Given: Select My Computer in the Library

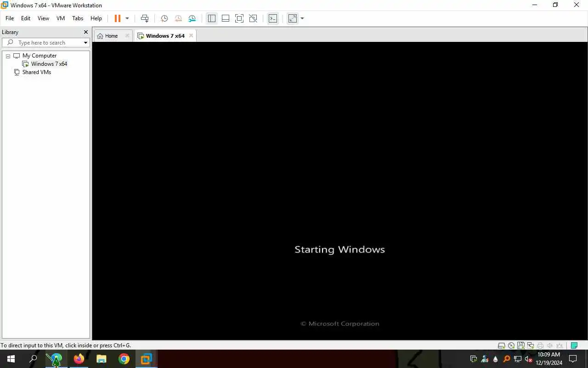Looking at the screenshot, I should [39, 56].
